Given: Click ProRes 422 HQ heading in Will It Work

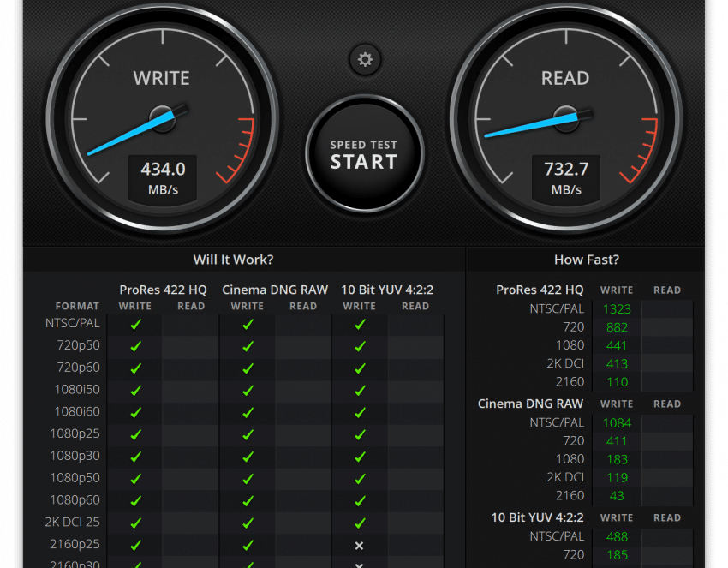Looking at the screenshot, I should point(163,290).
